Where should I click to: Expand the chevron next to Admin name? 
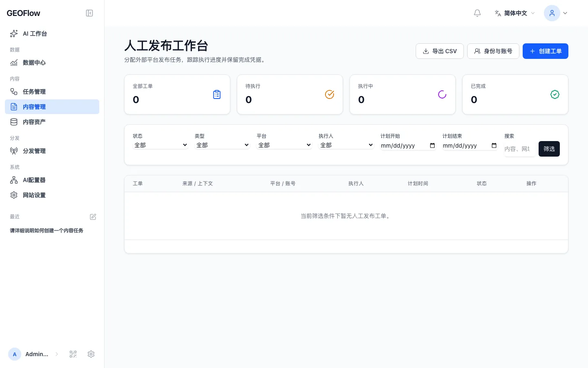(57, 354)
